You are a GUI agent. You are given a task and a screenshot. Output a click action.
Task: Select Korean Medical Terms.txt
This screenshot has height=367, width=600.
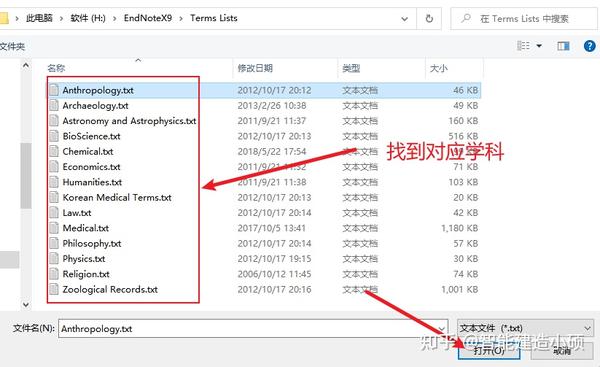point(117,197)
